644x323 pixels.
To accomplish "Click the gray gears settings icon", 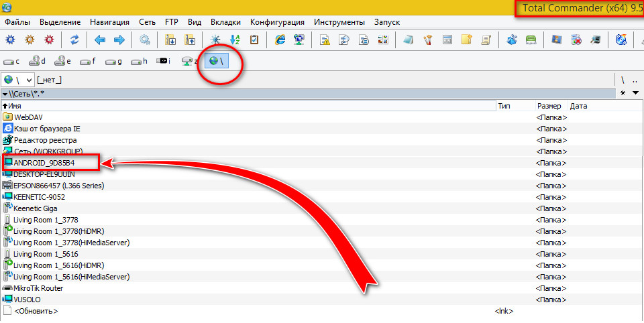I will click(x=145, y=40).
